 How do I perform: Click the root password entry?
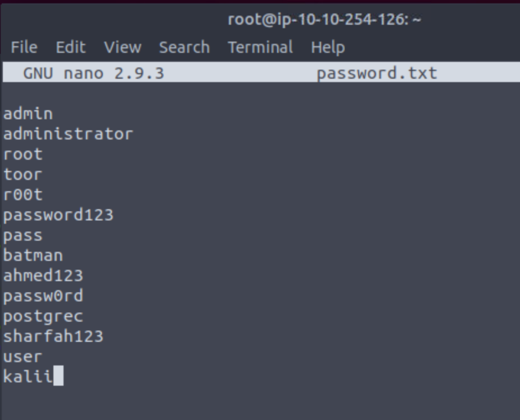pyautogui.click(x=23, y=155)
